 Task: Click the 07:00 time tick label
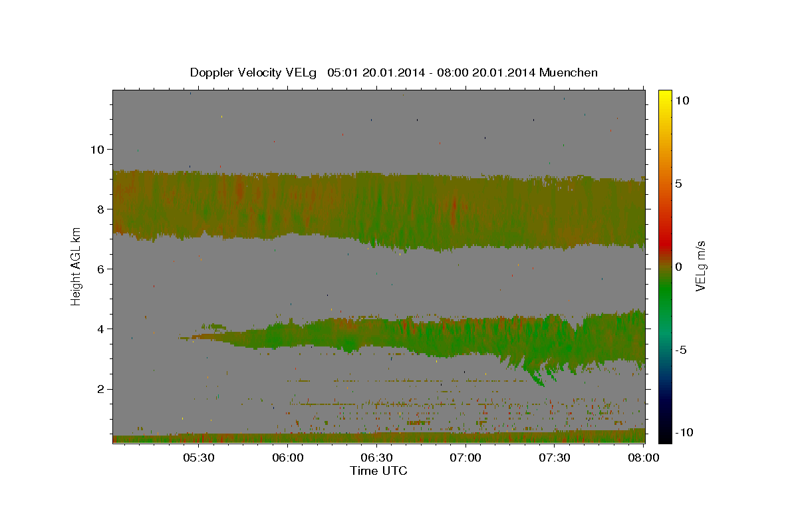click(x=465, y=458)
